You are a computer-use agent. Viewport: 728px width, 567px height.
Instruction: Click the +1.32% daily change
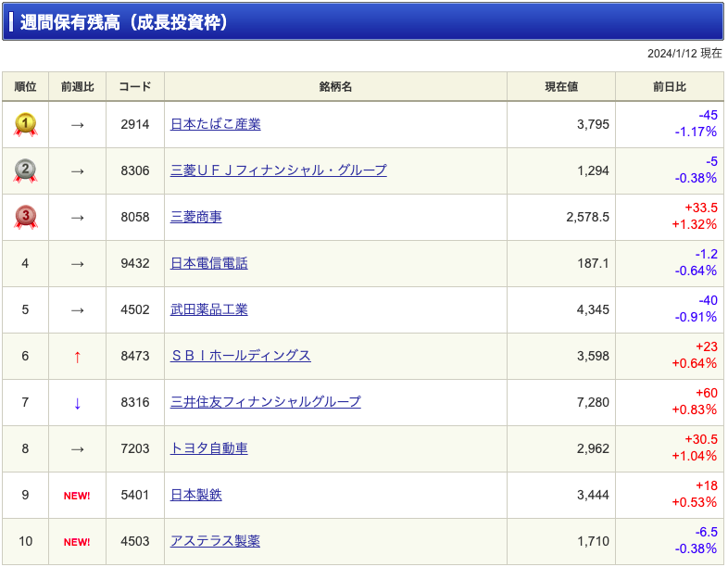(x=695, y=225)
